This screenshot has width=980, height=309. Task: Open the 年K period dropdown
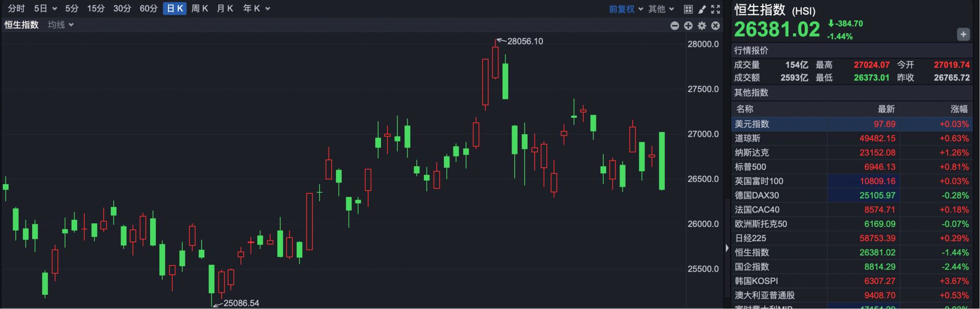[x=256, y=9]
